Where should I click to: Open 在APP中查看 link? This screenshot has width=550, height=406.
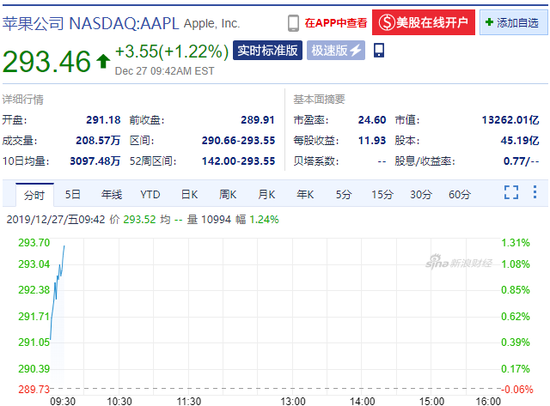coord(336,23)
